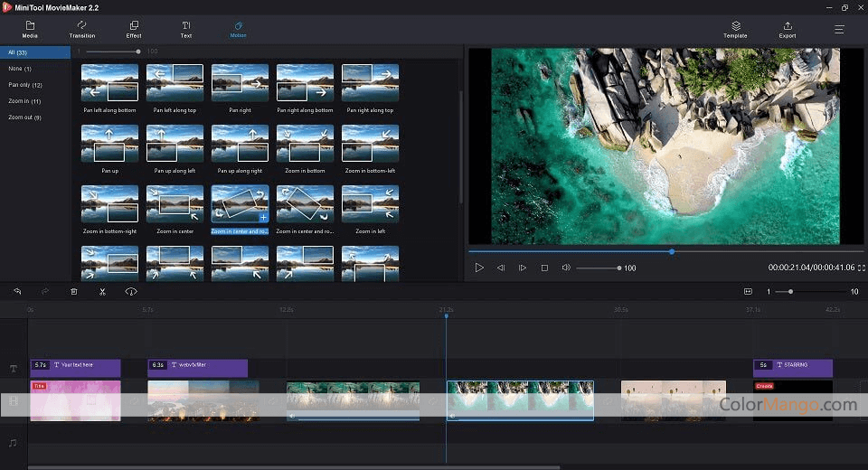Viewport: 868px width, 470px height.
Task: Select the Pan right motion thumbnail
Action: click(x=240, y=83)
